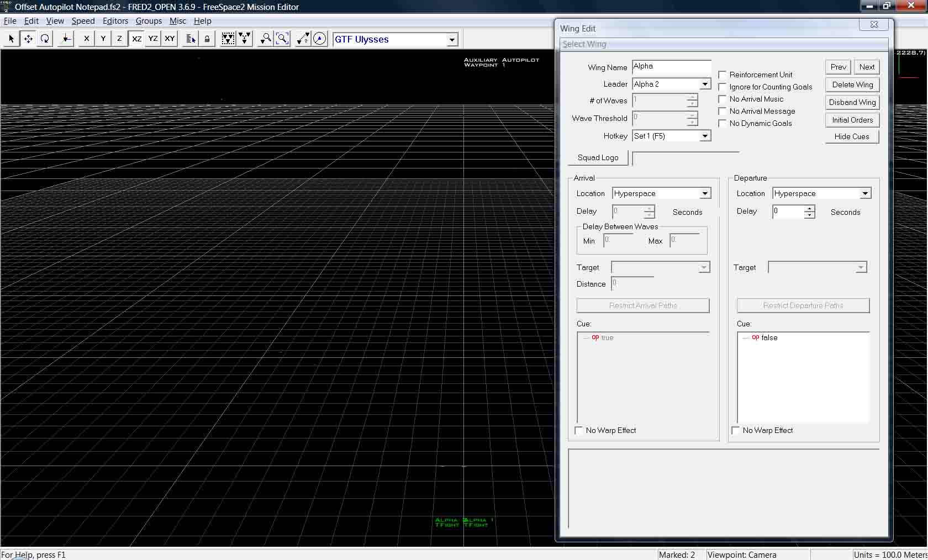
Task: Click the Departure Delay spinner arrows
Action: tap(809, 212)
